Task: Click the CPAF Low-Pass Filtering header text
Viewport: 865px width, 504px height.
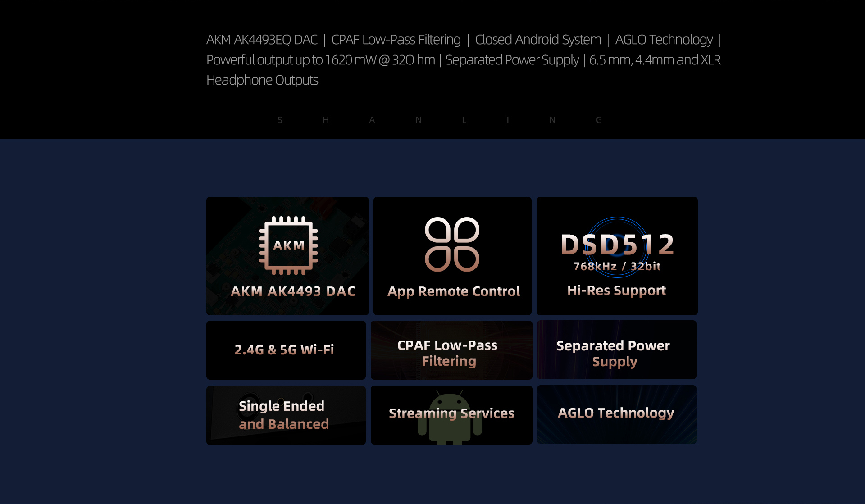Action: (396, 40)
